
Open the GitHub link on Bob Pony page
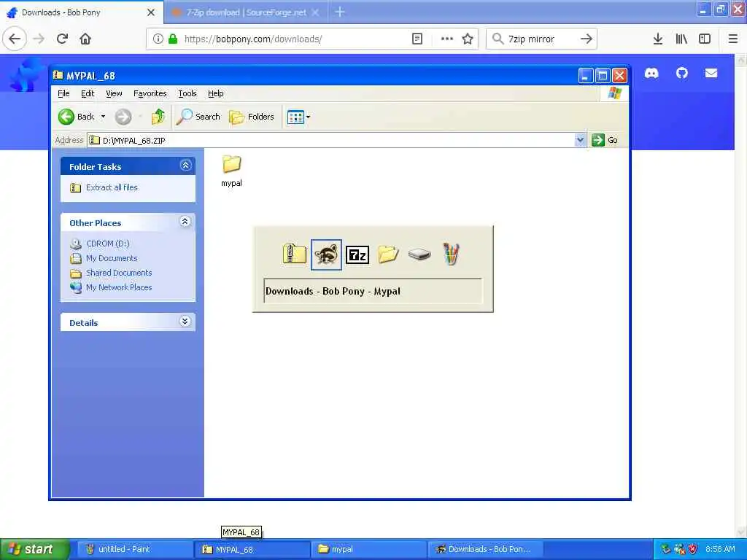point(682,73)
